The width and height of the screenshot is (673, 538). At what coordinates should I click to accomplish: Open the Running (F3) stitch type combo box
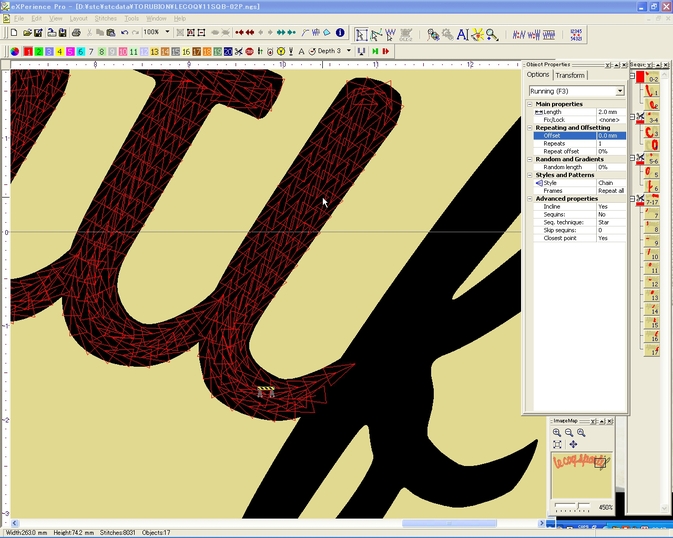click(576, 91)
